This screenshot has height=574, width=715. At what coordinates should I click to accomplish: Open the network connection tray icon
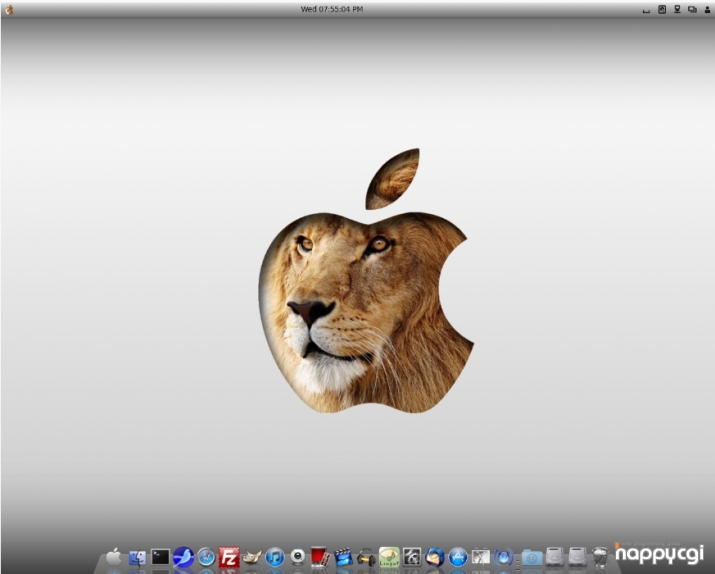click(x=677, y=9)
